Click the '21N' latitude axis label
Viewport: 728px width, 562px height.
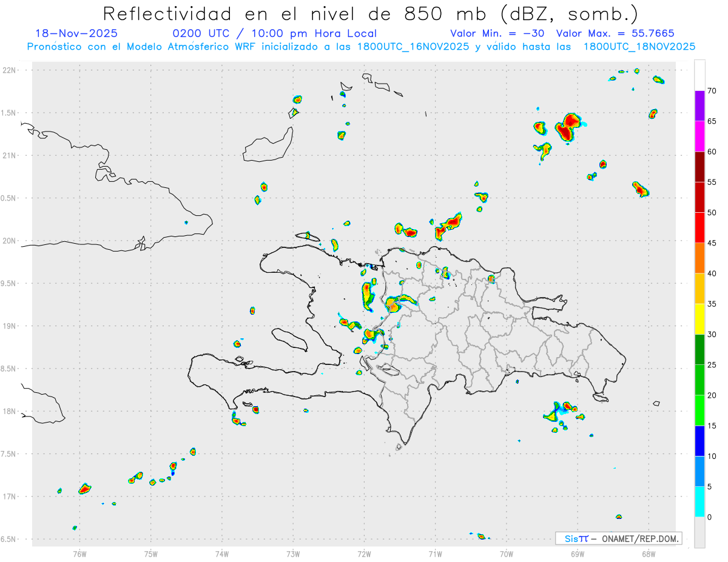click(x=10, y=155)
